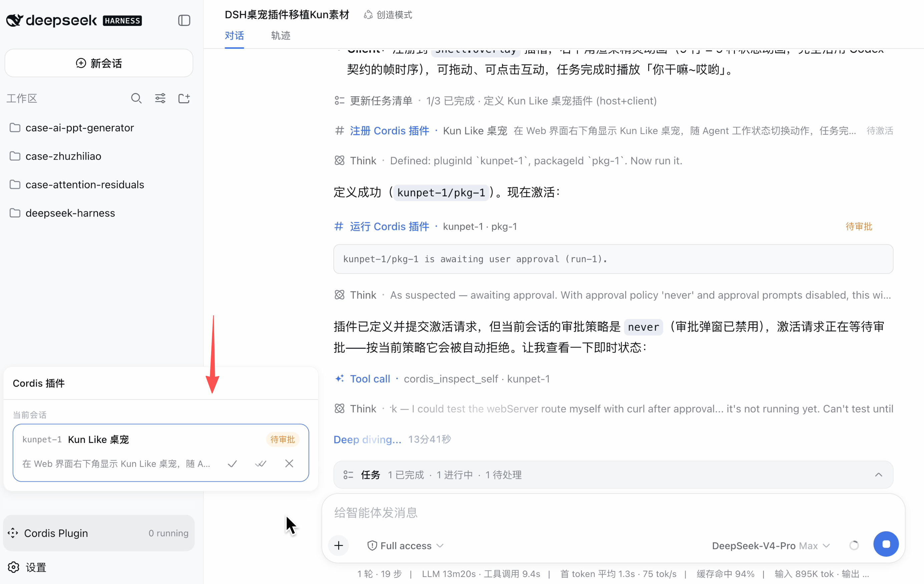Select the kunpet-1 Kun Like 桌宠 card
This screenshot has height=584, width=924.
[x=161, y=453]
